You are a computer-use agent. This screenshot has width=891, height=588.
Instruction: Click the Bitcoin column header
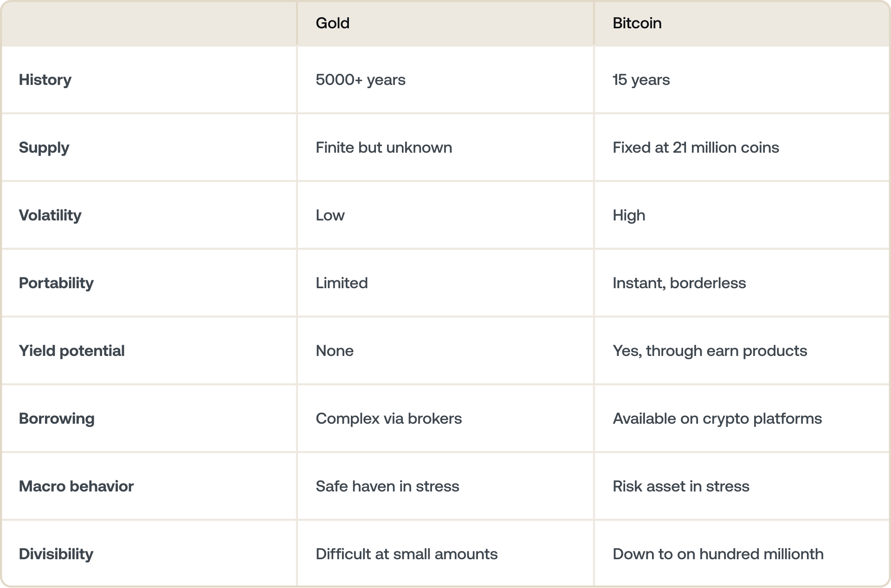[x=637, y=23]
